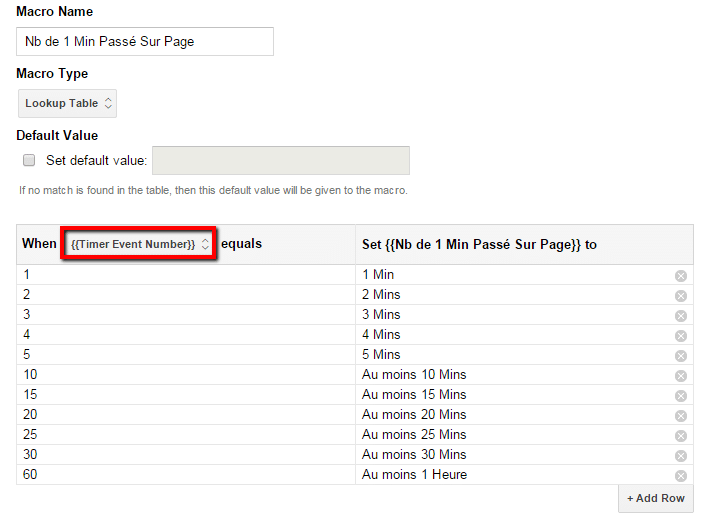711x518 pixels.
Task: Delete the 'Au moins 20 Mins' row
Action: point(681,415)
